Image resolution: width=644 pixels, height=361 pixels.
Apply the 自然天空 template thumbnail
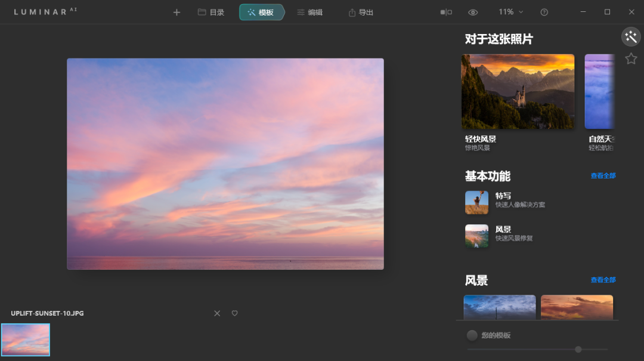[602, 91]
